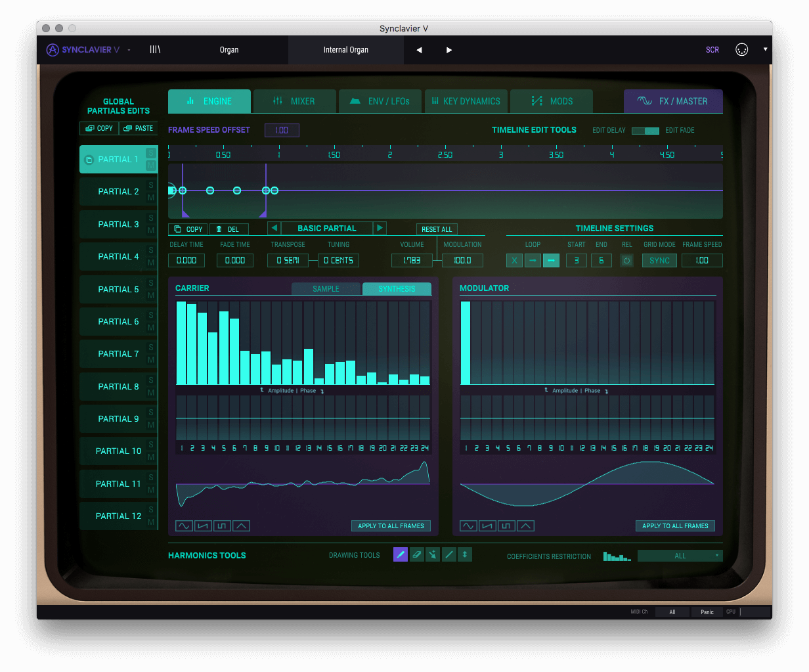The width and height of the screenshot is (809, 672).
Task: Apply carrier sawtooth wave preset
Action: (203, 526)
